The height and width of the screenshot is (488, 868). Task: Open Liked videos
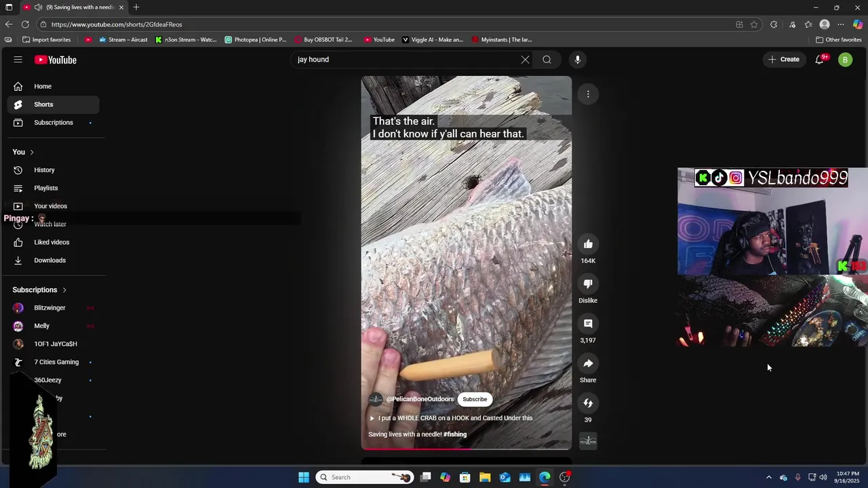coord(53,242)
